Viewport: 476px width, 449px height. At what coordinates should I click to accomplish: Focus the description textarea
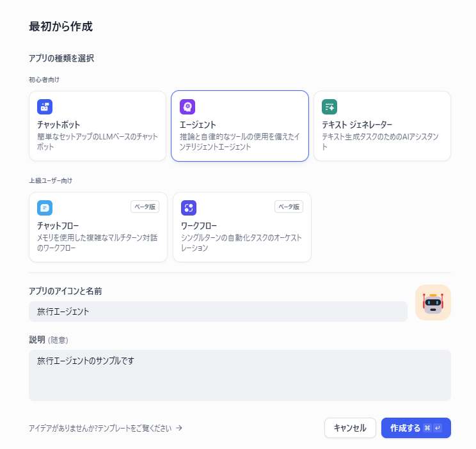(x=240, y=375)
